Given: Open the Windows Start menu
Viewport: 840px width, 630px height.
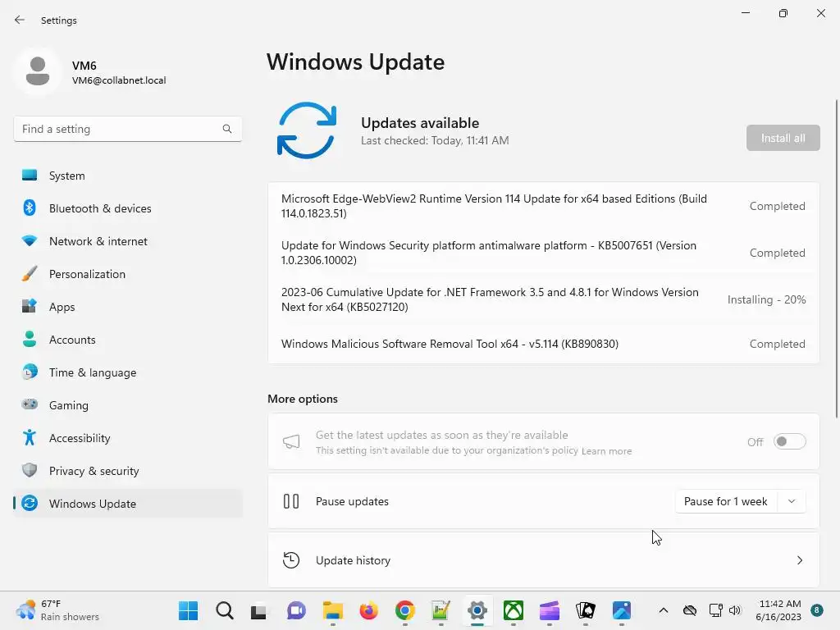Looking at the screenshot, I should (x=188, y=610).
